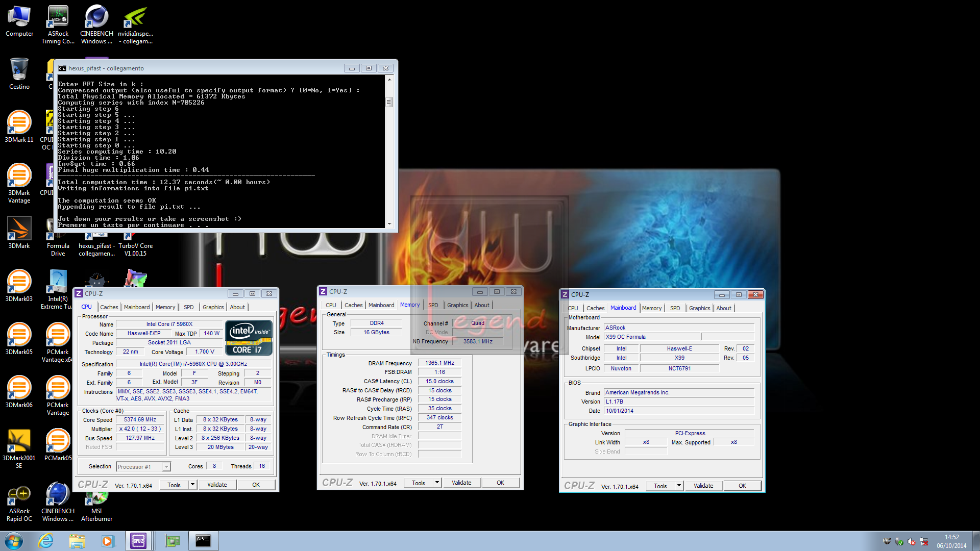
Task: Select Caches tab in left CPU-Z window
Action: tap(109, 307)
